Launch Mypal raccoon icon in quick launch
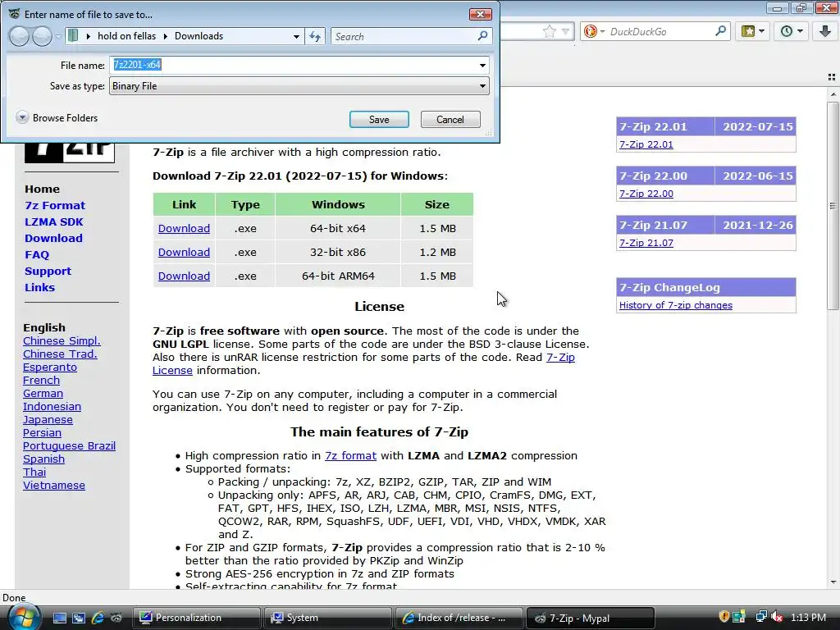 (x=116, y=618)
